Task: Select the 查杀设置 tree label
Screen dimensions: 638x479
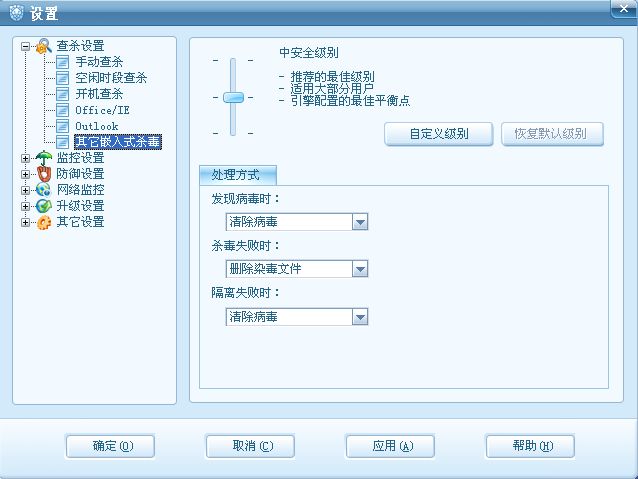Action: coord(80,46)
